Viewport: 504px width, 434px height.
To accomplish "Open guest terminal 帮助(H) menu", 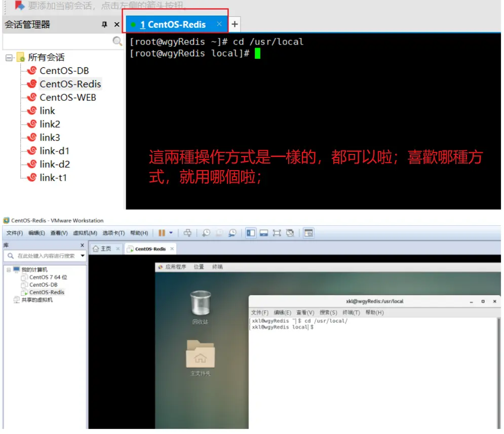I will 374,312.
